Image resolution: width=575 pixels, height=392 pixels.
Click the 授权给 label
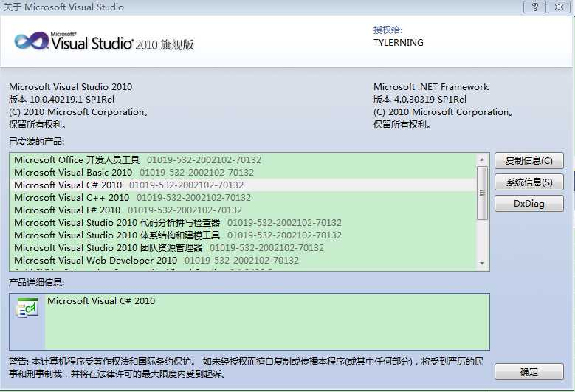click(388, 30)
